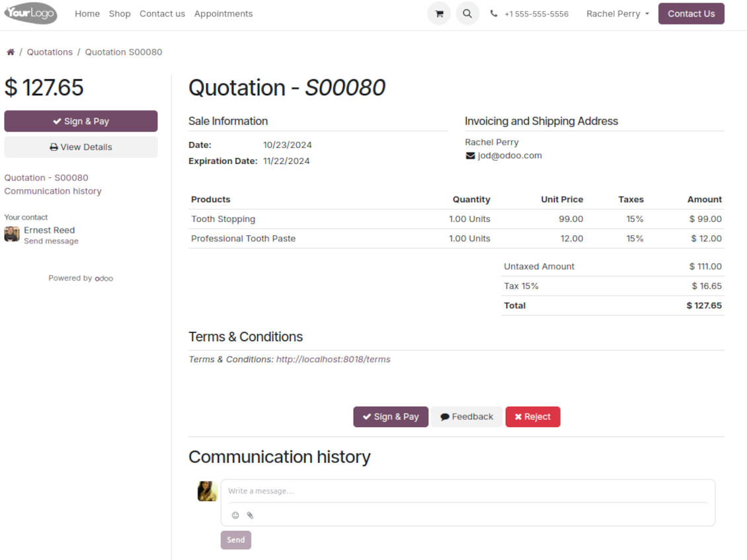Open the Shop menu item
This screenshot has height=560, width=747.
120,14
